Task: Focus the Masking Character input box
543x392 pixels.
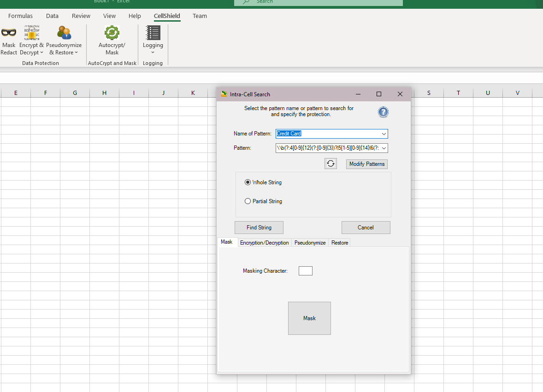Action: click(x=306, y=271)
